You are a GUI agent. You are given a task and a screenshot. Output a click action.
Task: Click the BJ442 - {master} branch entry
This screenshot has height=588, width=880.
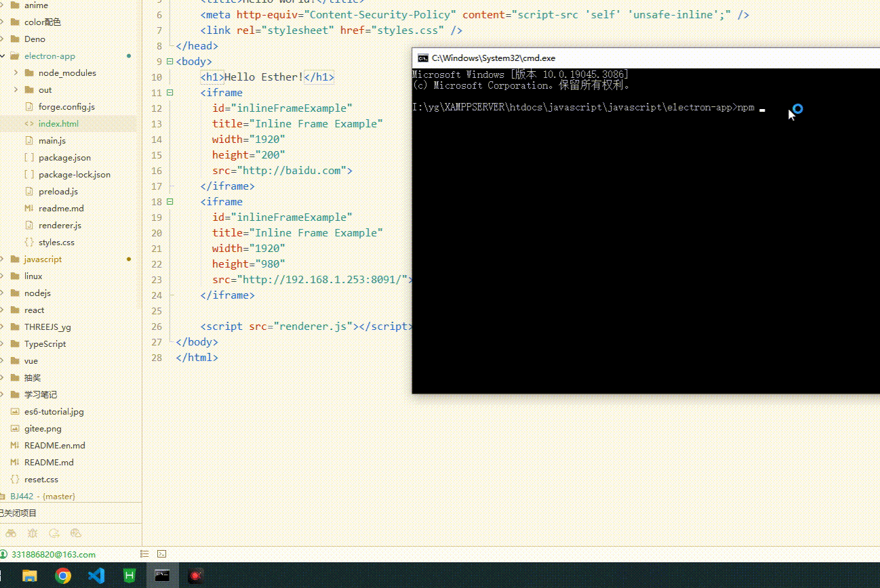(x=41, y=496)
